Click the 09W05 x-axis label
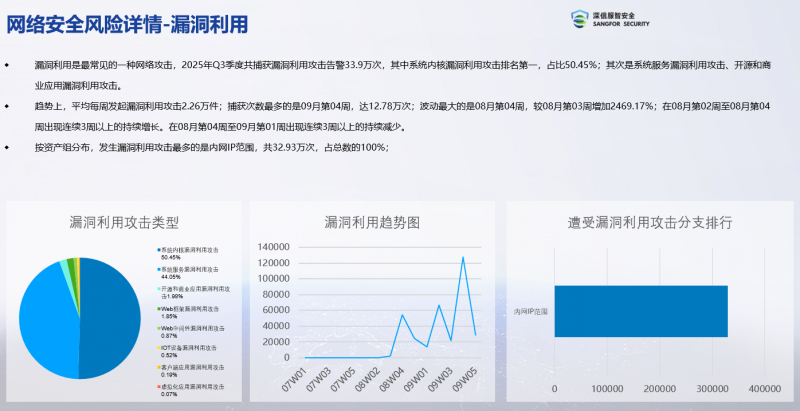 [464, 380]
